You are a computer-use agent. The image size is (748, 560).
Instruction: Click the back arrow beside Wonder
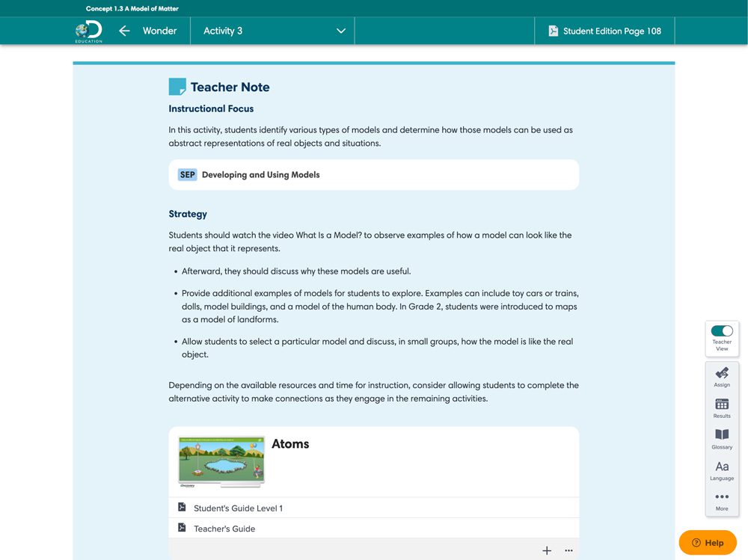point(124,31)
